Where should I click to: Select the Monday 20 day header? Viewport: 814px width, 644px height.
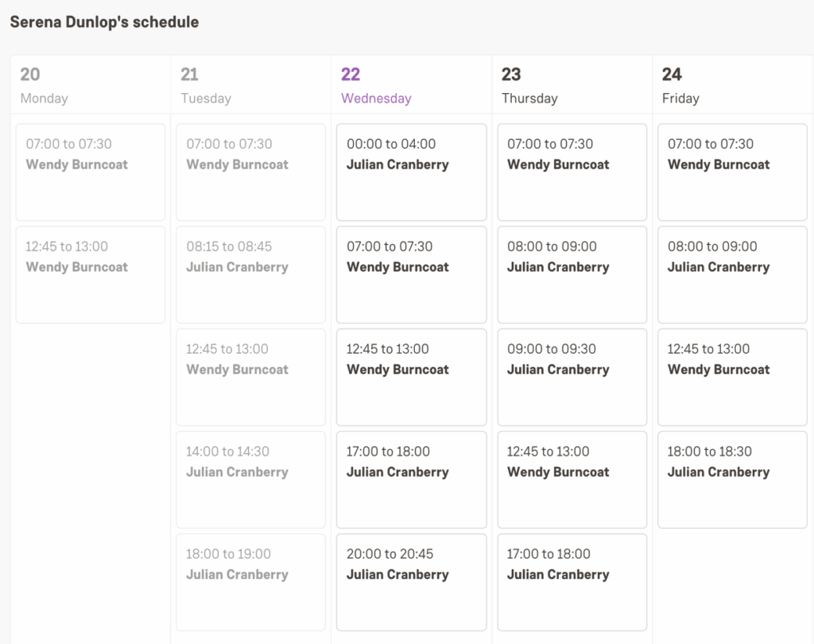(91, 85)
